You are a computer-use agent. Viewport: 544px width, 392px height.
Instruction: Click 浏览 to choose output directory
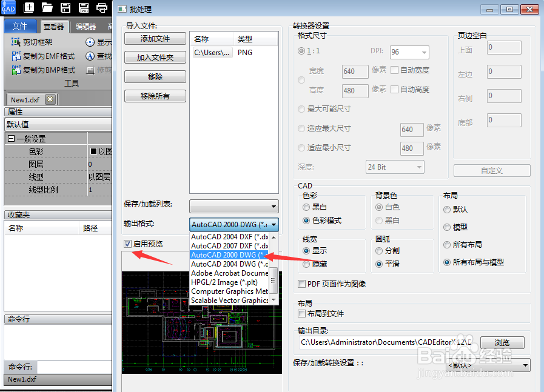point(502,342)
